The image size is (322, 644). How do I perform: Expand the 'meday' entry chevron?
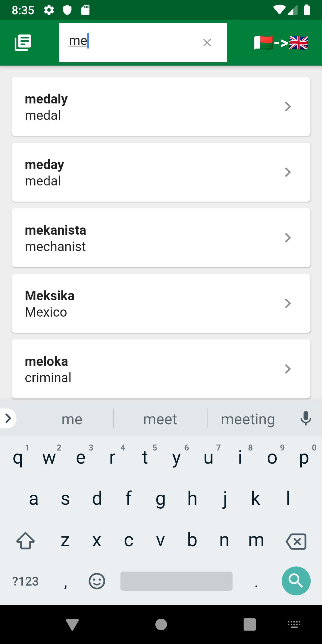point(288,172)
